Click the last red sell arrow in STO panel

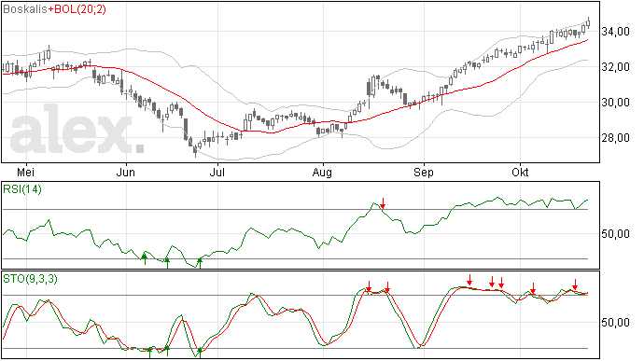tap(576, 285)
